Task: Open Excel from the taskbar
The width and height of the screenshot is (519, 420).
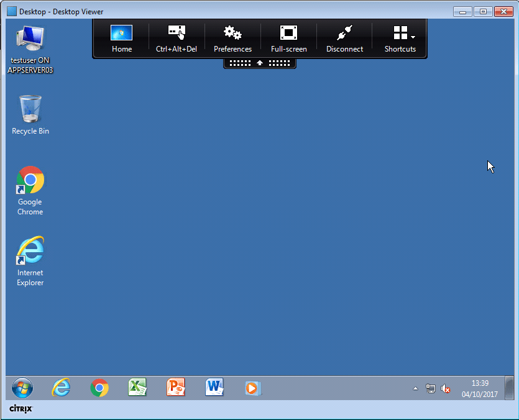Action: 137,387
